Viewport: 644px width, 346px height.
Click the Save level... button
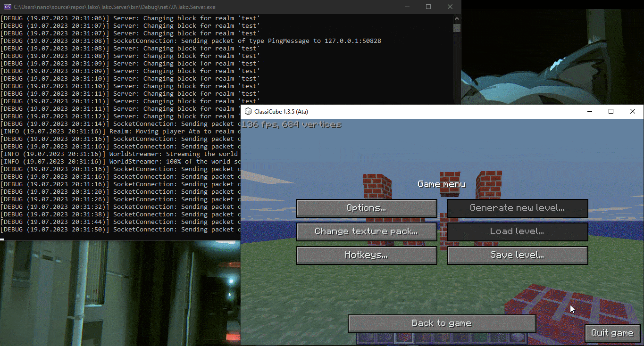point(518,255)
